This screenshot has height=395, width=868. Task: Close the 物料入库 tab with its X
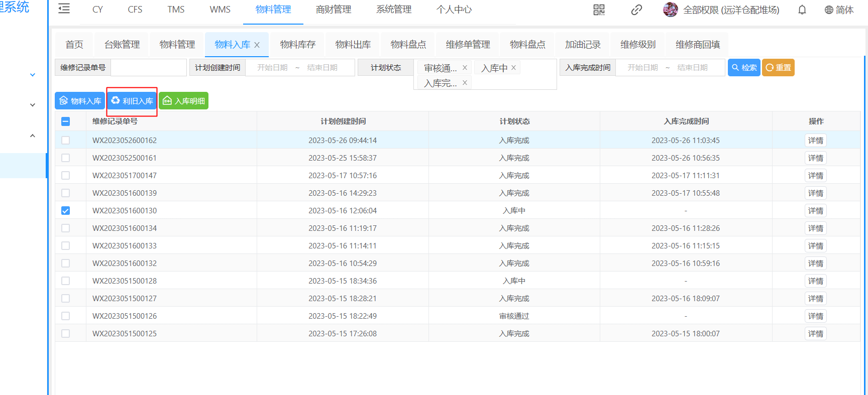tap(257, 45)
